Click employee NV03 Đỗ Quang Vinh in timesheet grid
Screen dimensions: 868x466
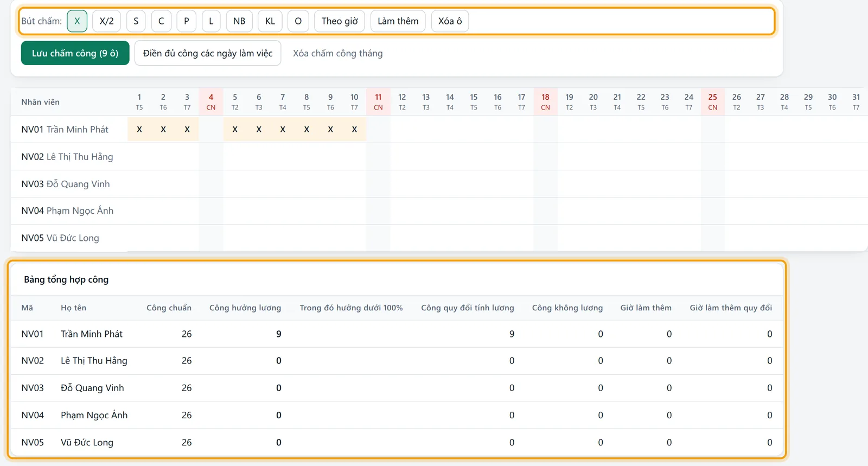pos(66,184)
